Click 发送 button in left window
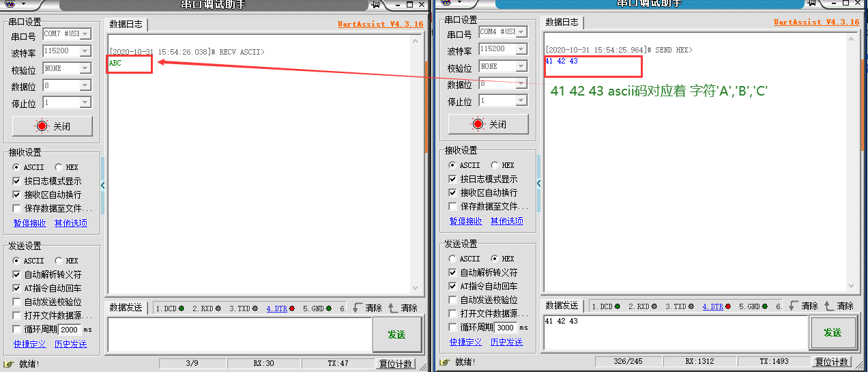The height and width of the screenshot is (372, 868). (x=396, y=334)
